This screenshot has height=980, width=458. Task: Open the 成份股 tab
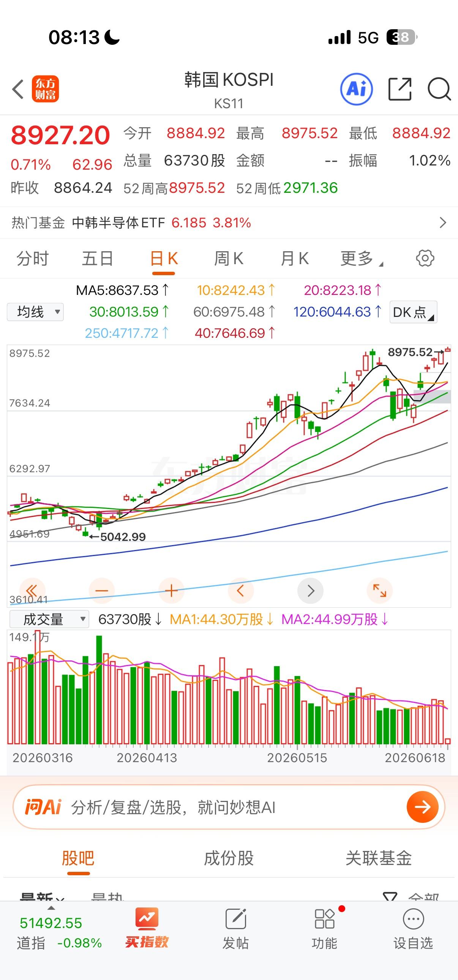click(x=229, y=858)
